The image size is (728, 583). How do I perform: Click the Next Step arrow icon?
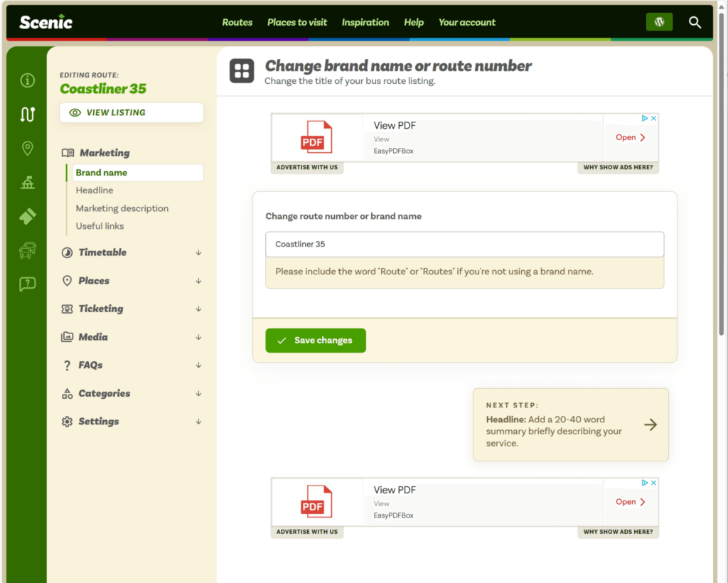651,424
